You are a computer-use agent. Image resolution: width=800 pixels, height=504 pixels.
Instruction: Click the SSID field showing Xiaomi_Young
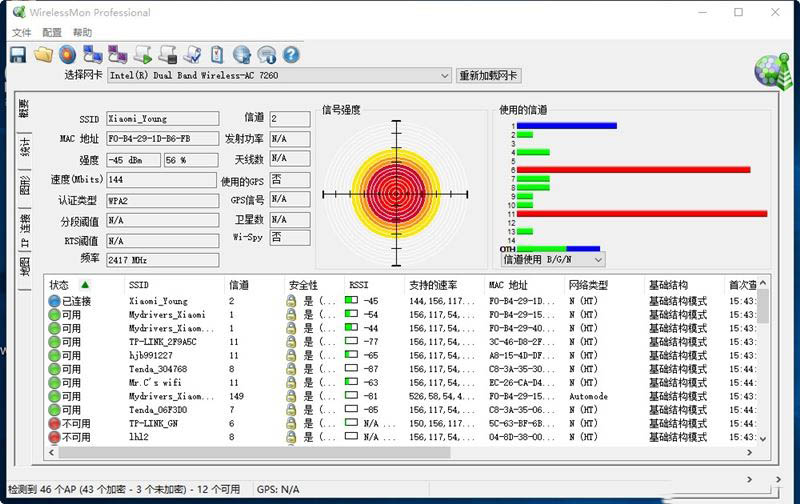tap(163, 118)
